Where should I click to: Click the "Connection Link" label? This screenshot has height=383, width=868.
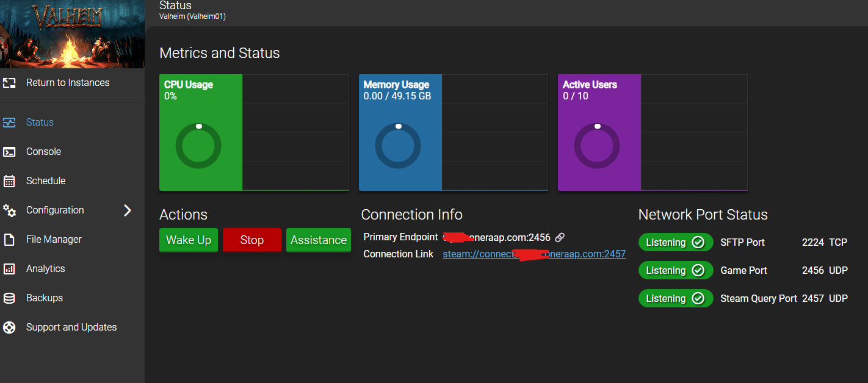coord(399,254)
